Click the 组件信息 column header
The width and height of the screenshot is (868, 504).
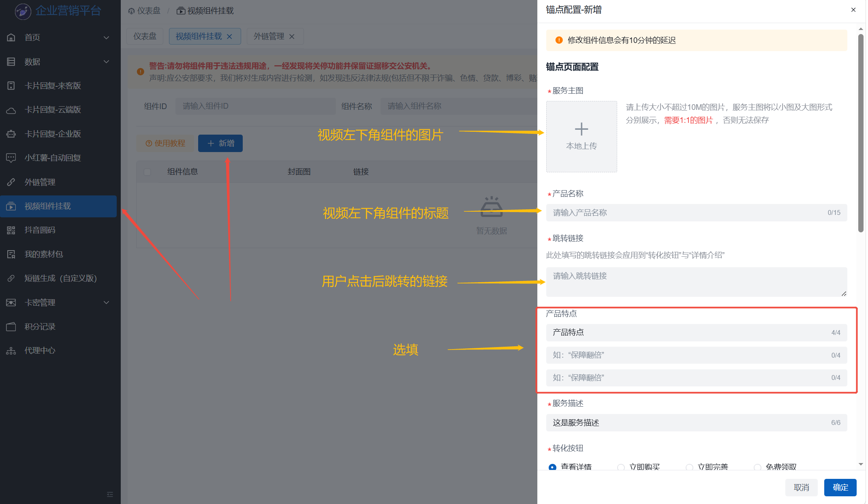(x=183, y=172)
